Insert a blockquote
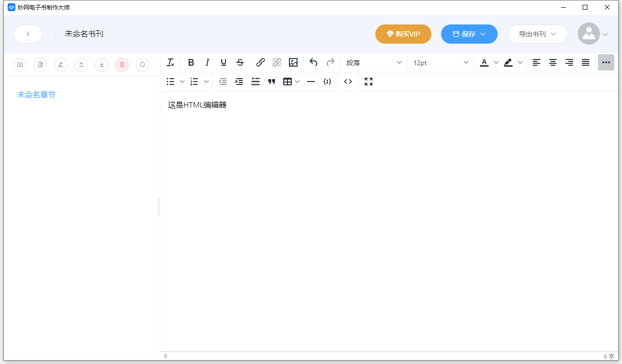Image resolution: width=622 pixels, height=364 pixels. 272,82
